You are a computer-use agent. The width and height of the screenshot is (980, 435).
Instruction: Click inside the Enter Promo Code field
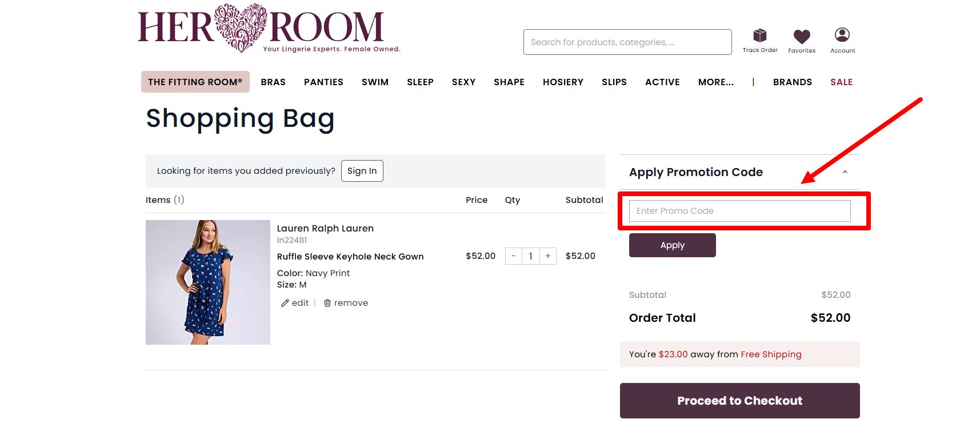pyautogui.click(x=739, y=210)
